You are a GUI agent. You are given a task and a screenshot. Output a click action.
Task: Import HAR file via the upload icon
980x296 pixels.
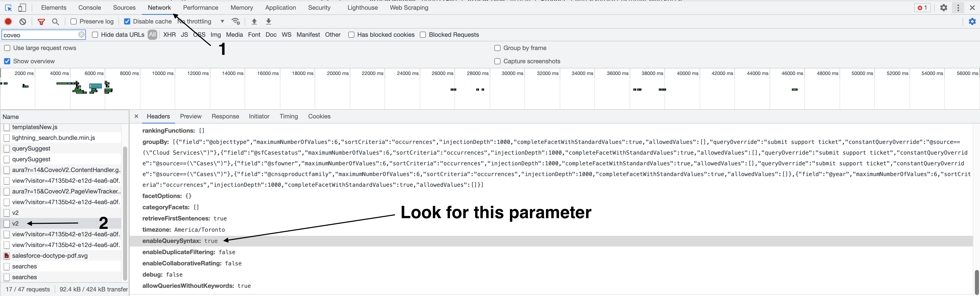tap(254, 21)
